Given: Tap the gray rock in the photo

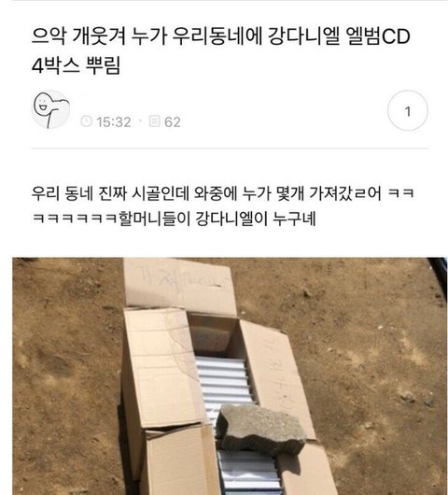Looking at the screenshot, I should (261, 429).
